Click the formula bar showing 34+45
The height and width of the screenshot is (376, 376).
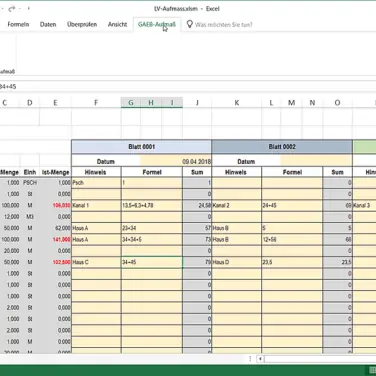[x=188, y=87]
